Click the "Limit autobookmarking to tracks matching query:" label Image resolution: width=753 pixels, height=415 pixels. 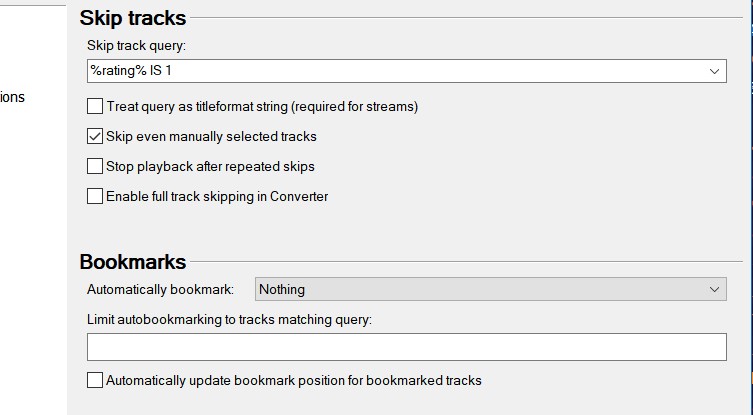(x=229, y=319)
